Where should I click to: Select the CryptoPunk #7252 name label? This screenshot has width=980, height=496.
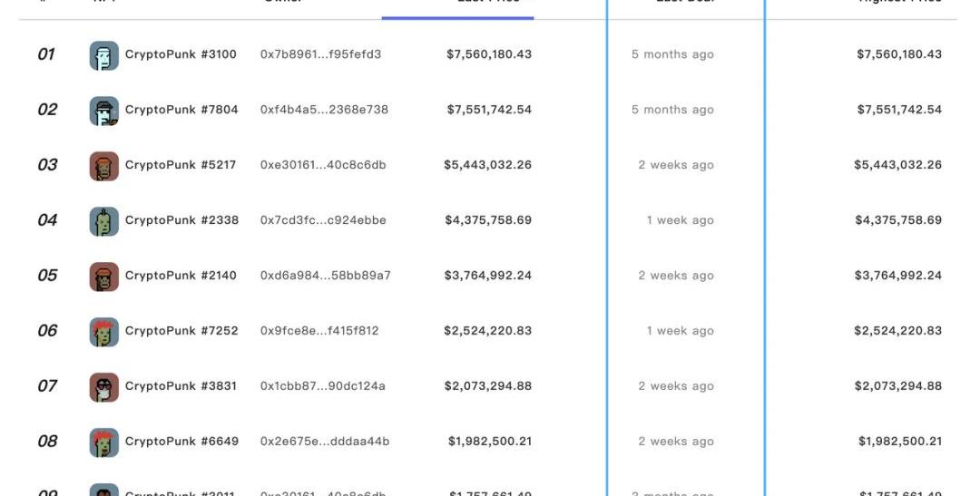coord(181,331)
